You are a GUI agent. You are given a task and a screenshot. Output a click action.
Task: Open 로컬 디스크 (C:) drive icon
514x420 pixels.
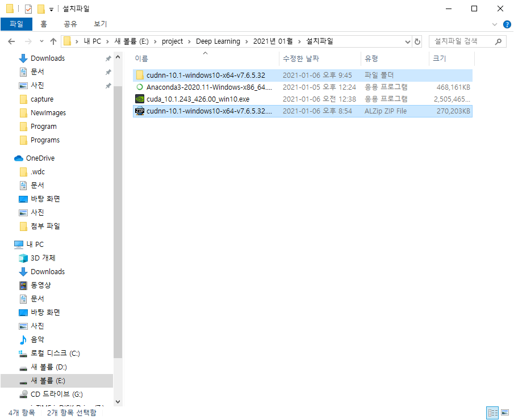[23, 354]
